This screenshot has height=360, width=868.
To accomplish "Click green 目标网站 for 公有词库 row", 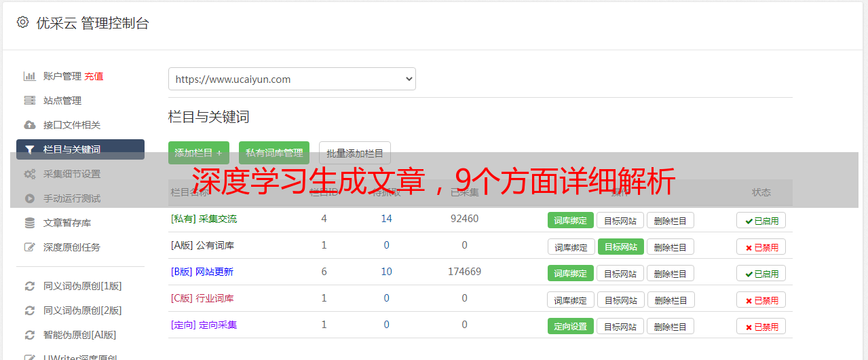I will click(x=620, y=247).
